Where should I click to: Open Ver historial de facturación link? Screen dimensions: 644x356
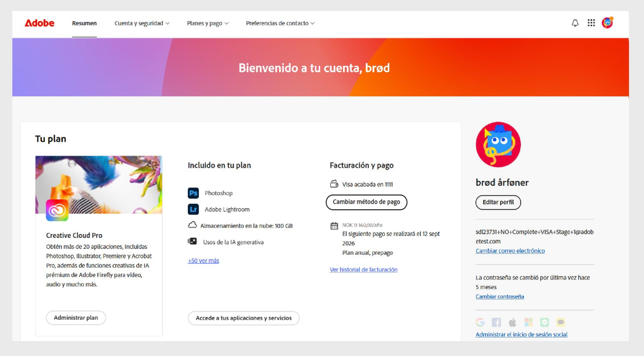coord(363,269)
